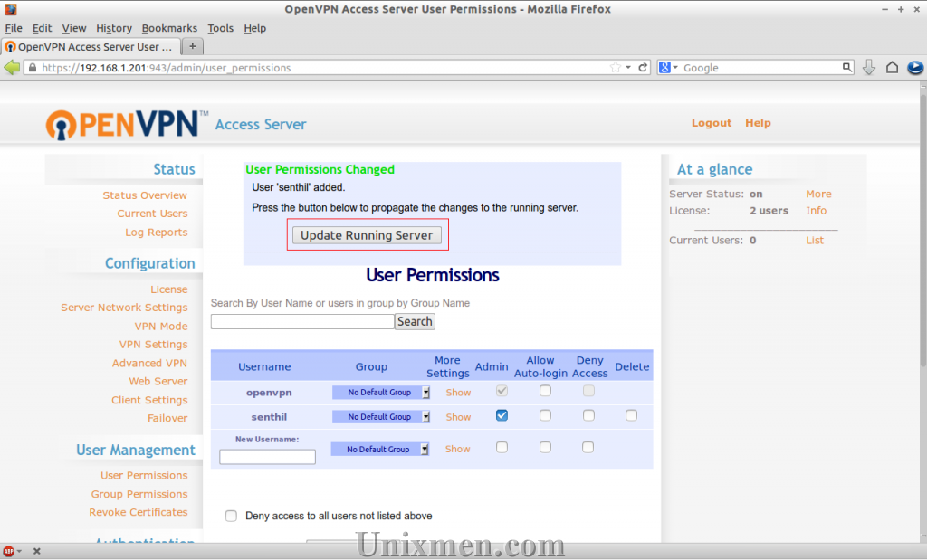Check the Delete box for senthil
The height and width of the screenshot is (560, 927).
[x=631, y=415]
